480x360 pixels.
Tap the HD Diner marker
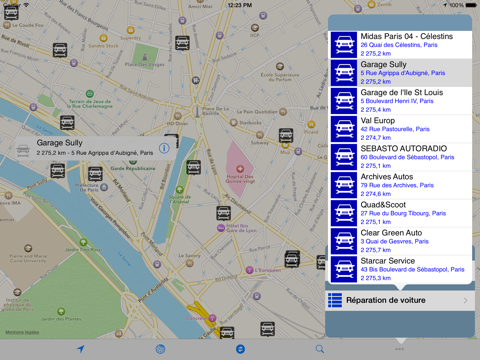(x=178, y=116)
